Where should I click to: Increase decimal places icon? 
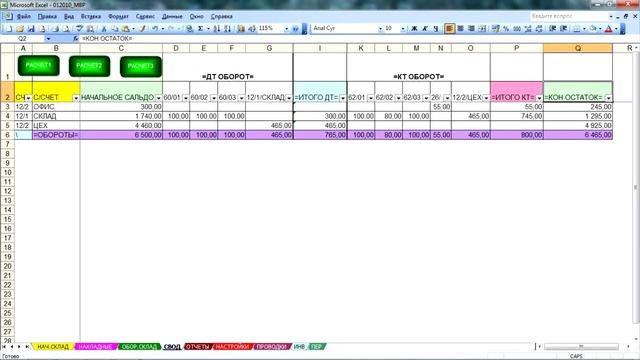(528, 29)
